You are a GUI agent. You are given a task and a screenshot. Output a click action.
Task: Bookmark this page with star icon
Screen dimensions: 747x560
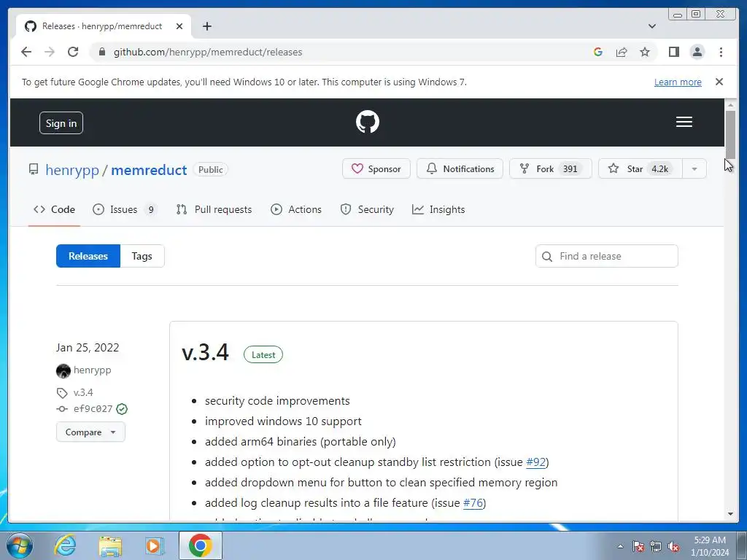coord(645,52)
